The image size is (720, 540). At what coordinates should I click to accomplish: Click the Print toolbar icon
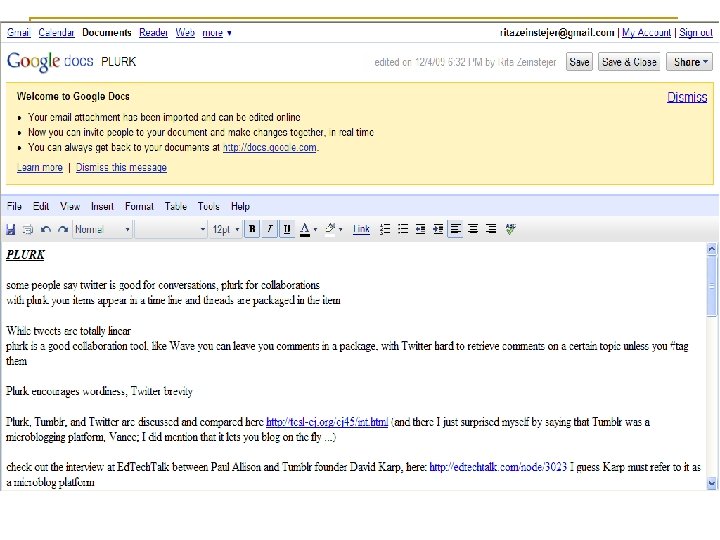click(x=28, y=229)
